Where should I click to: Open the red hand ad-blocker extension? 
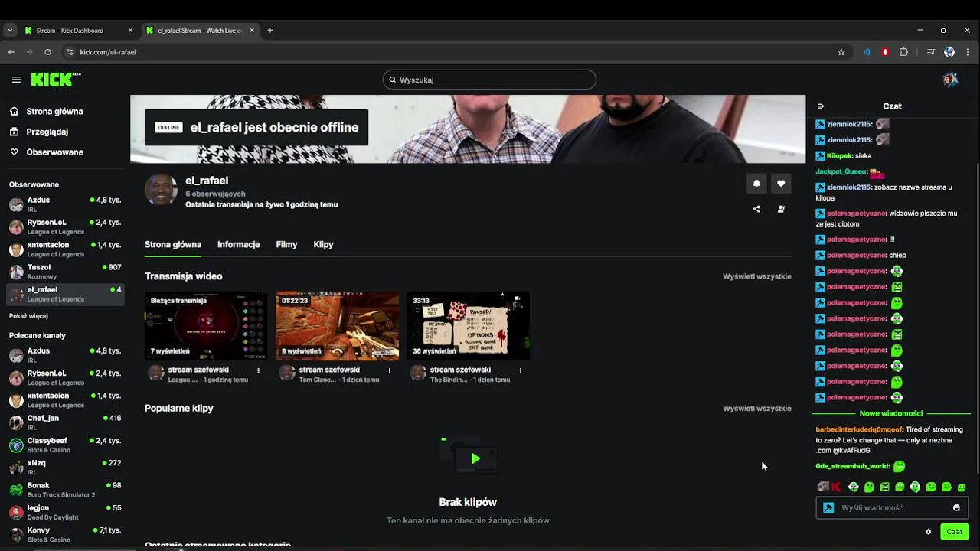[x=885, y=52]
